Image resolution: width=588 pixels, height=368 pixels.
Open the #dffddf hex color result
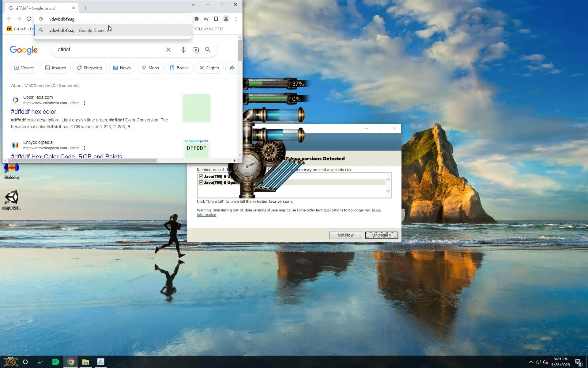point(33,112)
